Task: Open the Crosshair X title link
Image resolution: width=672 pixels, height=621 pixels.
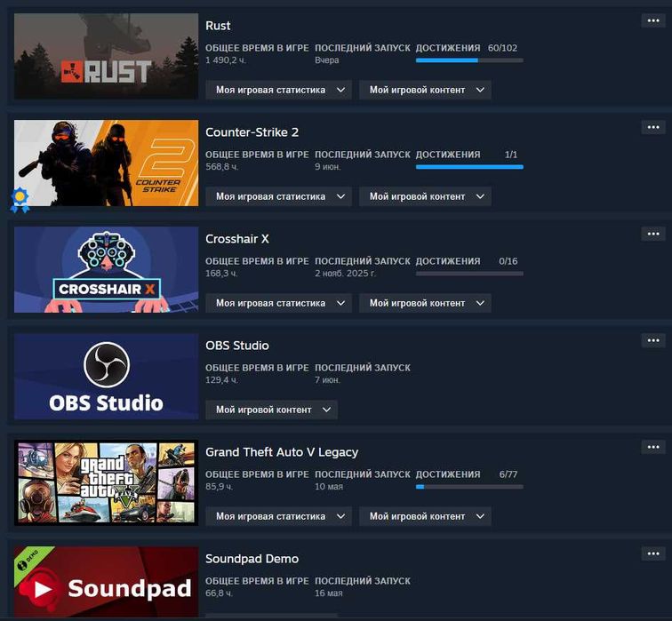Action: pos(237,239)
